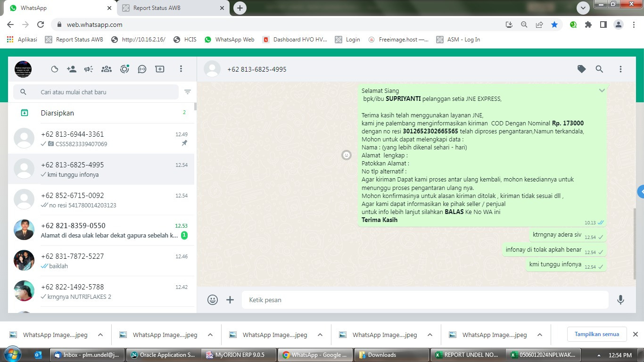Screen dimensions: 644x362
Task: Open the megaphone broadcast icon
Action: click(x=89, y=69)
